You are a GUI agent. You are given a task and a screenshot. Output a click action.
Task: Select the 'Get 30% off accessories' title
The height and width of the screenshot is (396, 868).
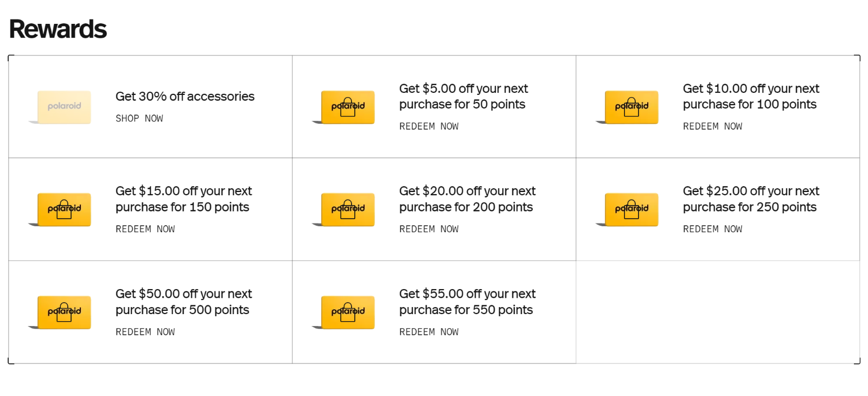(185, 97)
